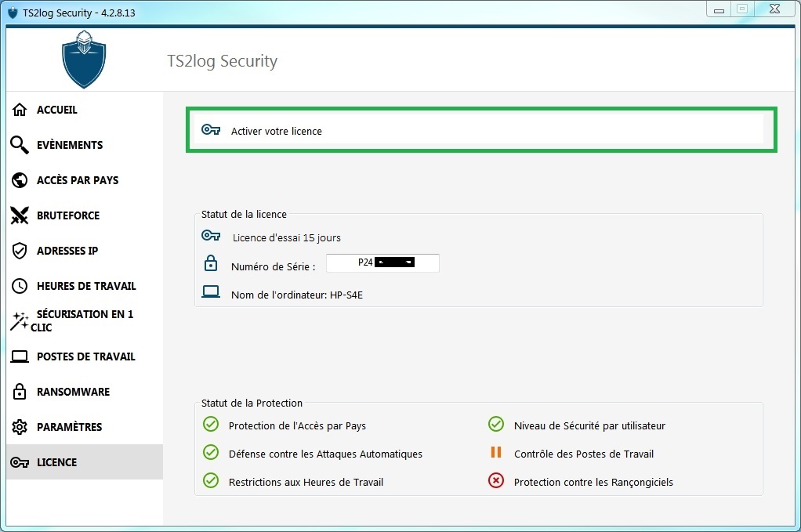801x532 pixels.
Task: Click the laptop icon beside Nom de l'ordinateur
Action: coord(211,291)
